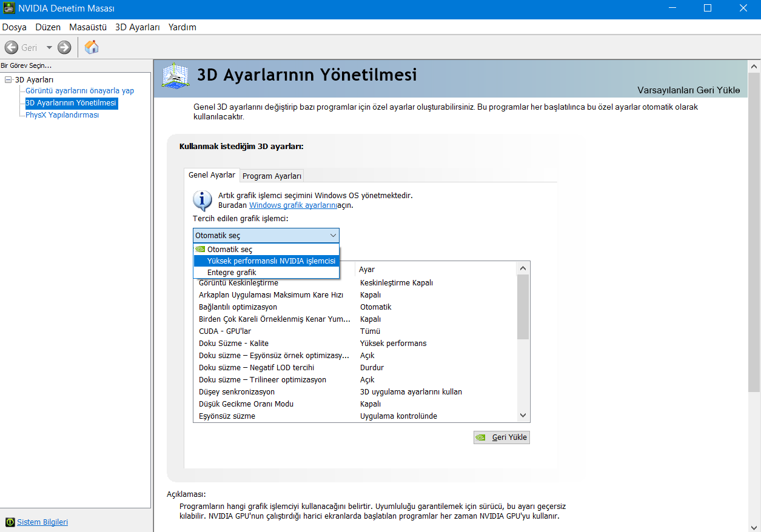The width and height of the screenshot is (761, 532).
Task: Click the settings list scrollbar thumb
Action: click(x=523, y=307)
